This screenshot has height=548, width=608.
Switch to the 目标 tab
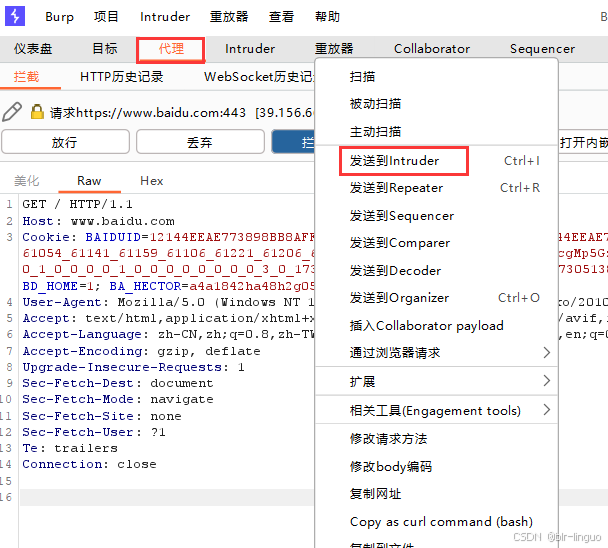pos(105,49)
